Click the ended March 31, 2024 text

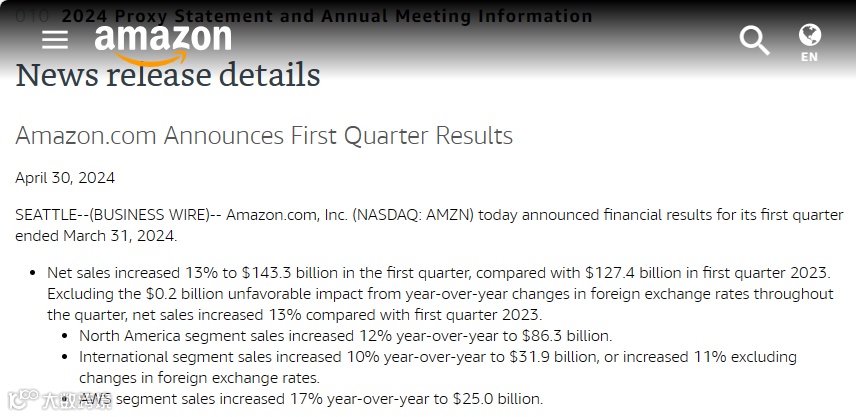[95, 236]
